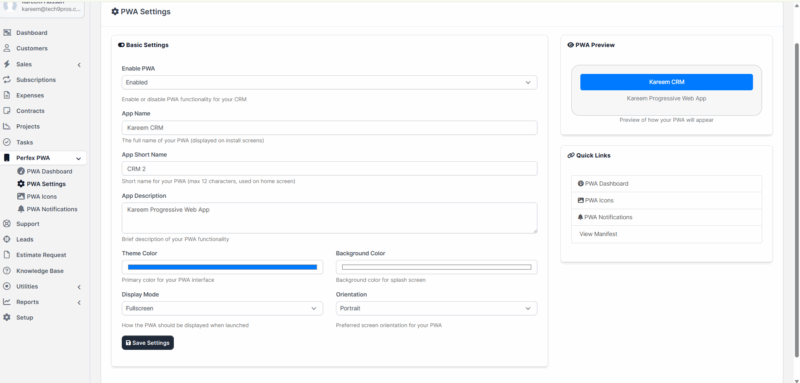Click the Setup gear icon

coord(7,317)
